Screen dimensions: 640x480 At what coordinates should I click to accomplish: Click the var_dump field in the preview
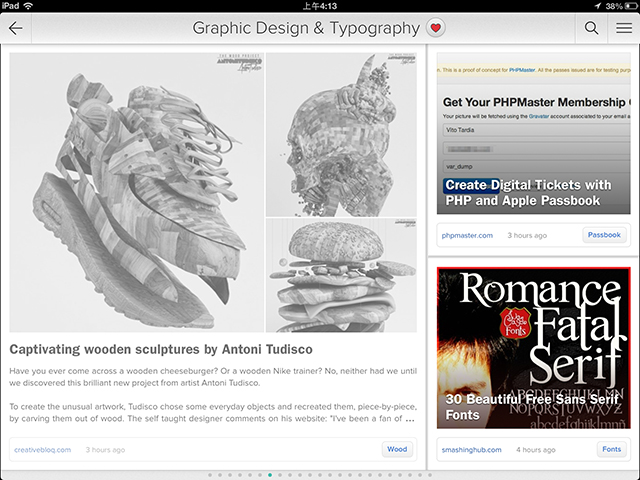(536, 167)
